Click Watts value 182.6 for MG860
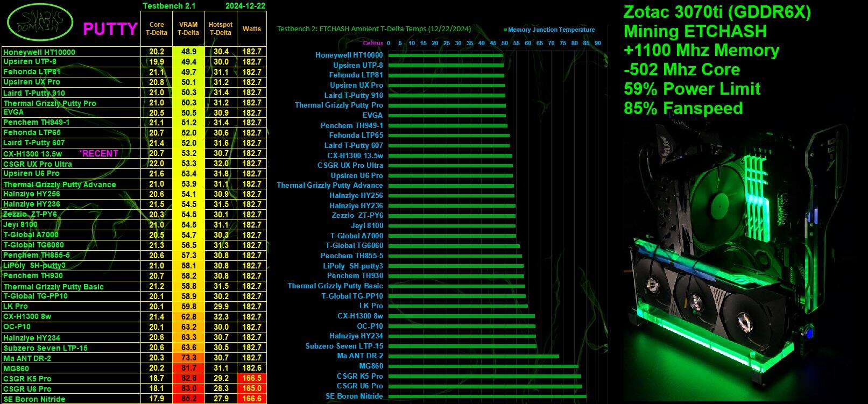The image size is (868, 404). click(252, 368)
